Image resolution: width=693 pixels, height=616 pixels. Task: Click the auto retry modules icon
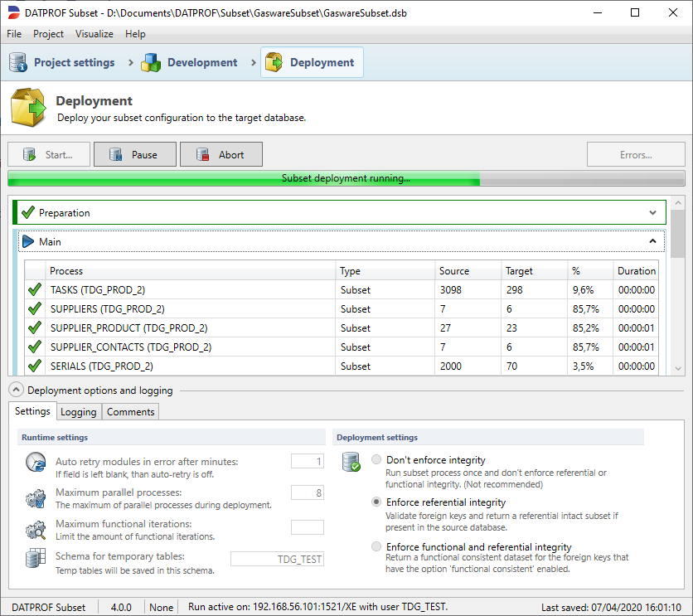point(35,463)
